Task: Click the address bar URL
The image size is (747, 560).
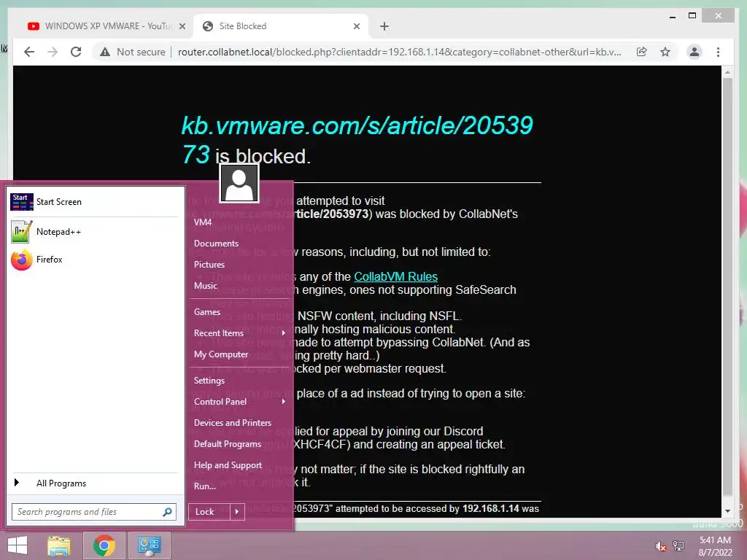Action: click(399, 52)
